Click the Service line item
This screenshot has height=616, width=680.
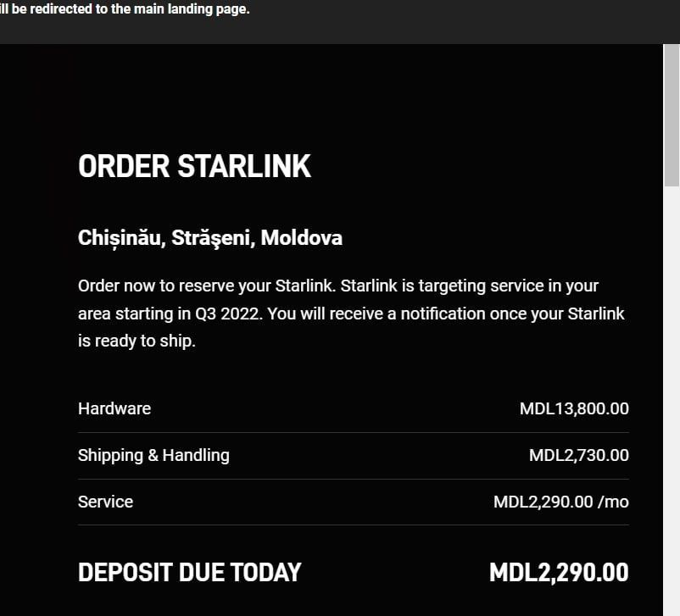(x=105, y=502)
